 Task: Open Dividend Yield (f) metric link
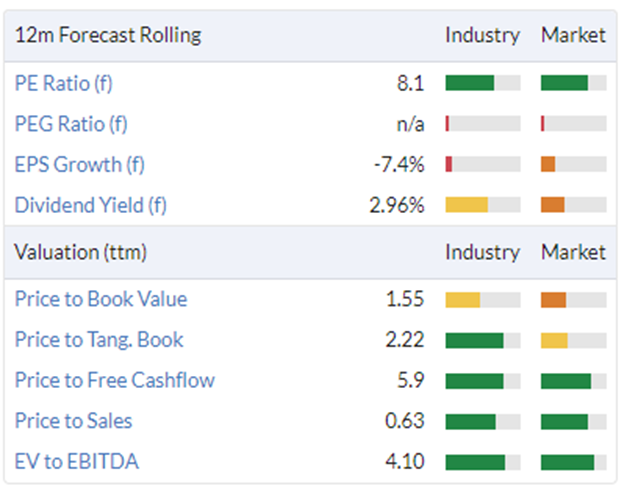point(91,205)
